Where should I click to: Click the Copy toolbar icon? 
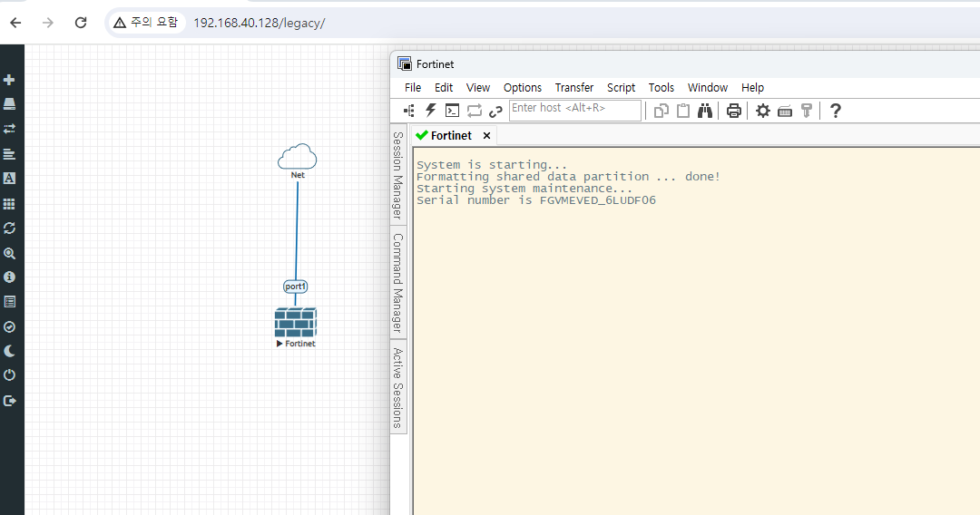(x=661, y=112)
